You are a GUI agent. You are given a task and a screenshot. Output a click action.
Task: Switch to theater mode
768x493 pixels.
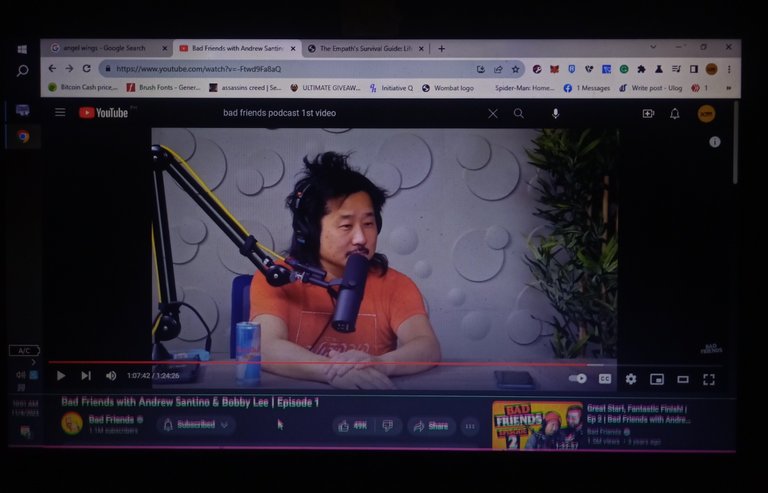tap(683, 379)
